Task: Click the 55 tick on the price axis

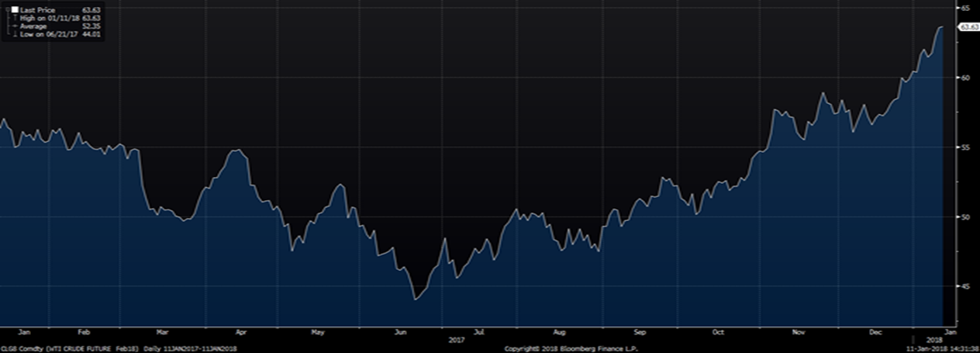Action: point(964,147)
